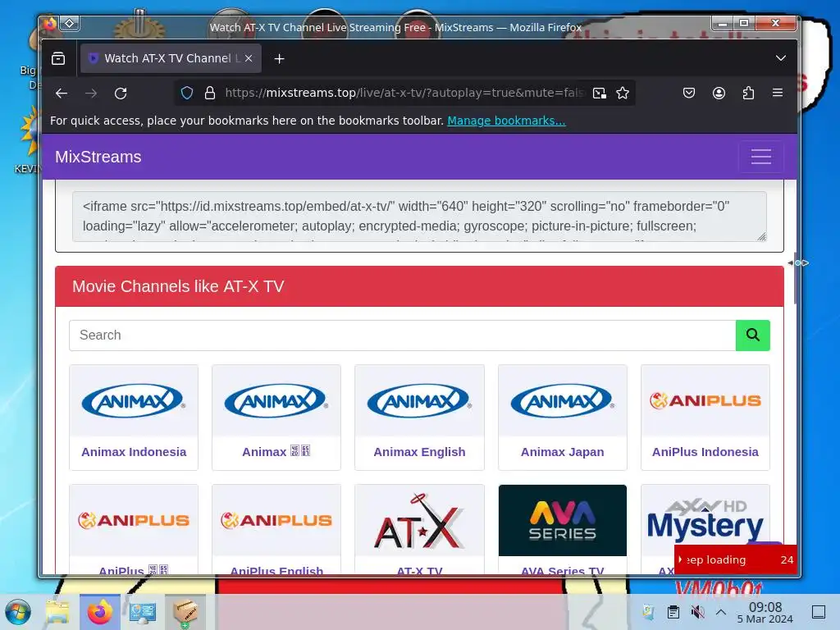Click the green search magnifier button

(753, 336)
